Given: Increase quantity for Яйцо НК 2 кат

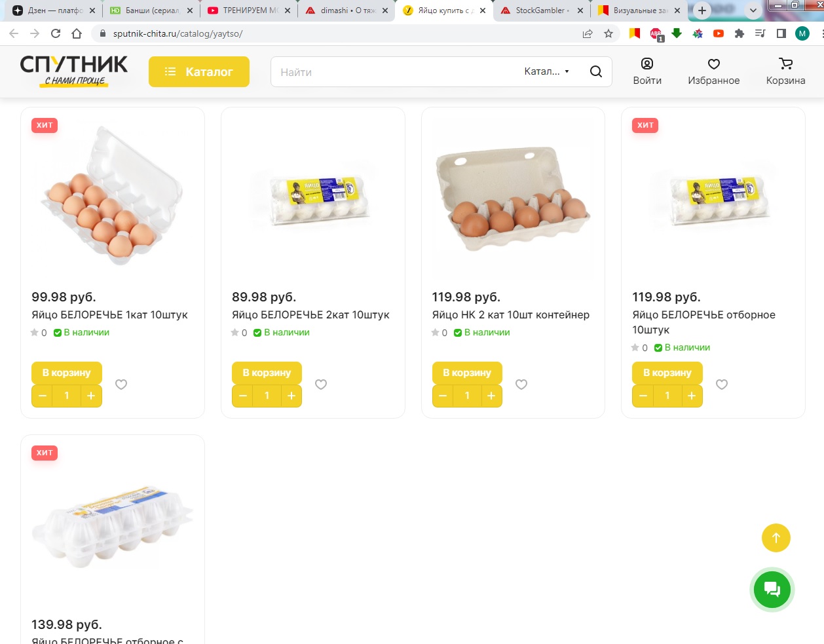Looking at the screenshot, I should 491,396.
